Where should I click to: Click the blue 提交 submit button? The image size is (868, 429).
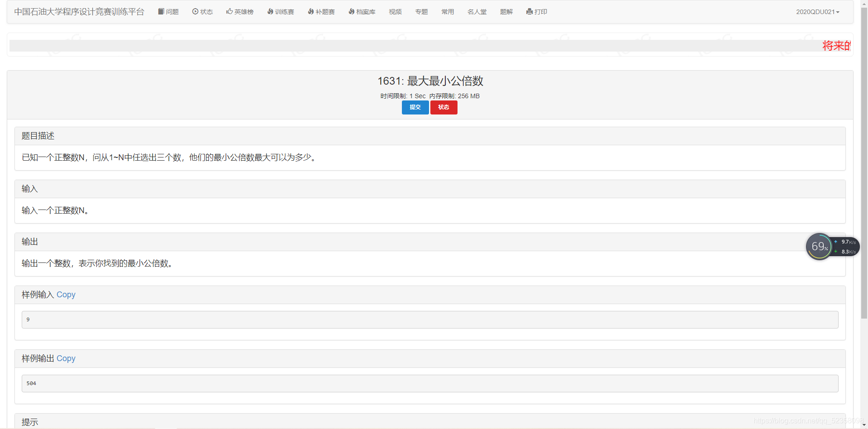pos(415,107)
